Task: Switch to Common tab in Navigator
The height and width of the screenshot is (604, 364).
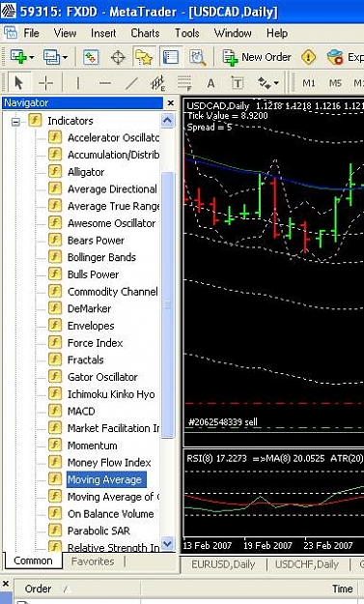Action: (x=33, y=561)
